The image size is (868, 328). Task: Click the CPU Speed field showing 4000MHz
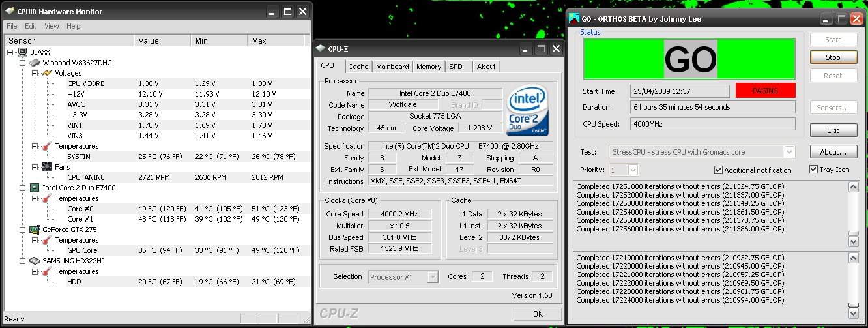713,124
